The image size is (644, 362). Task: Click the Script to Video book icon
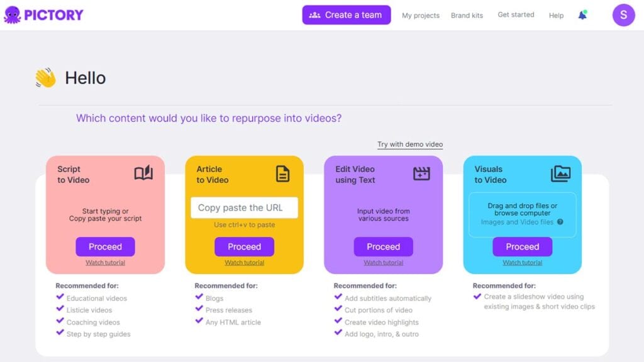tap(143, 173)
